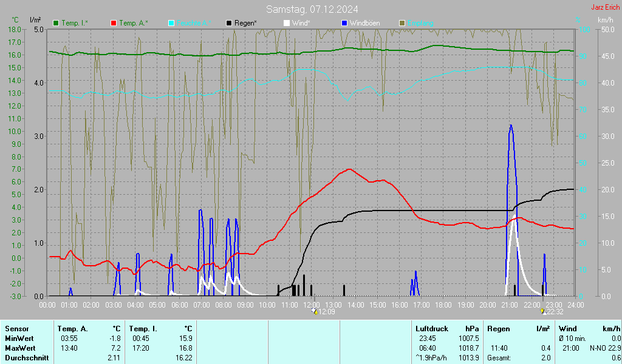Click the Regen* legend label
This screenshot has width=622, height=364.
[245, 24]
